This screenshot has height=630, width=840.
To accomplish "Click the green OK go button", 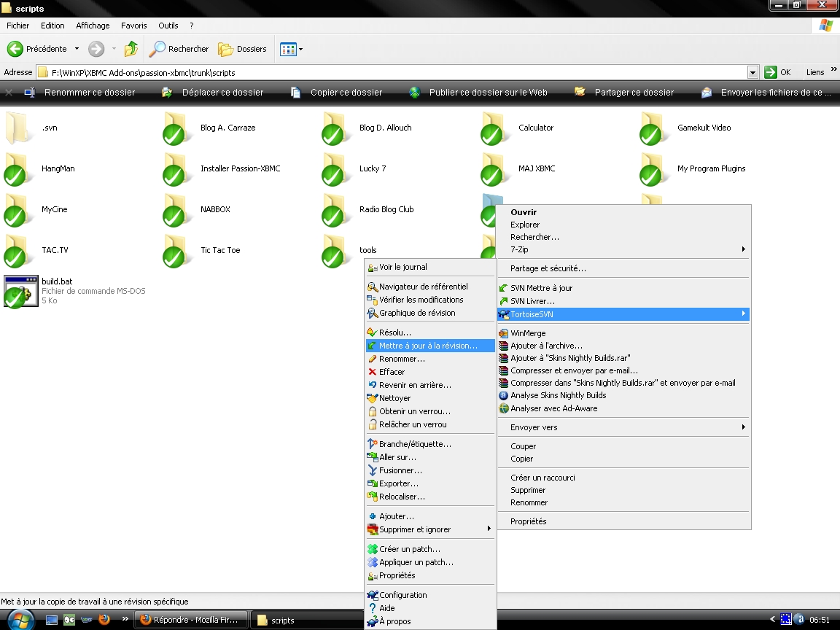I will tap(778, 72).
